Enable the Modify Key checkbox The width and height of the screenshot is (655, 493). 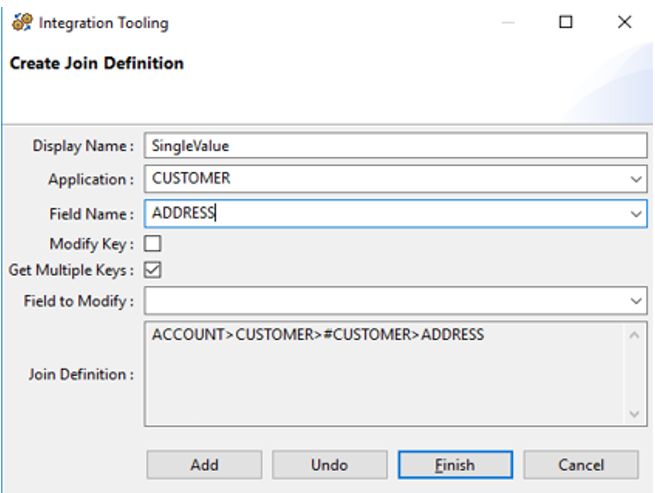(153, 243)
